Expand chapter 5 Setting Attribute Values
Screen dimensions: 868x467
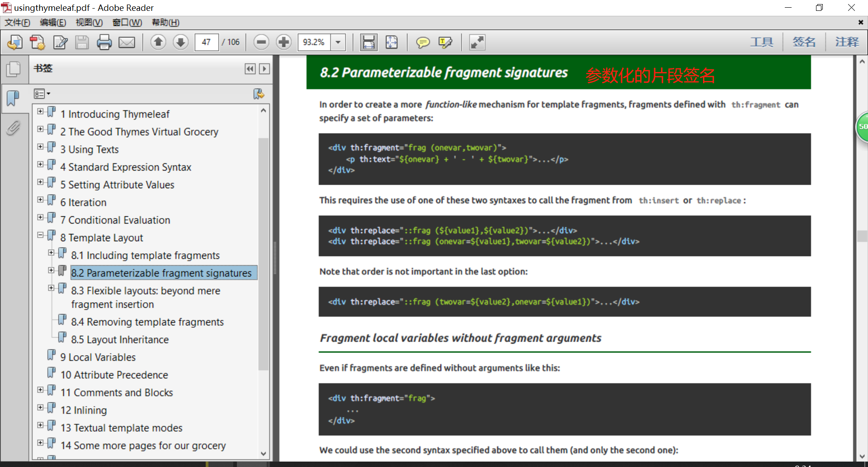click(x=40, y=182)
